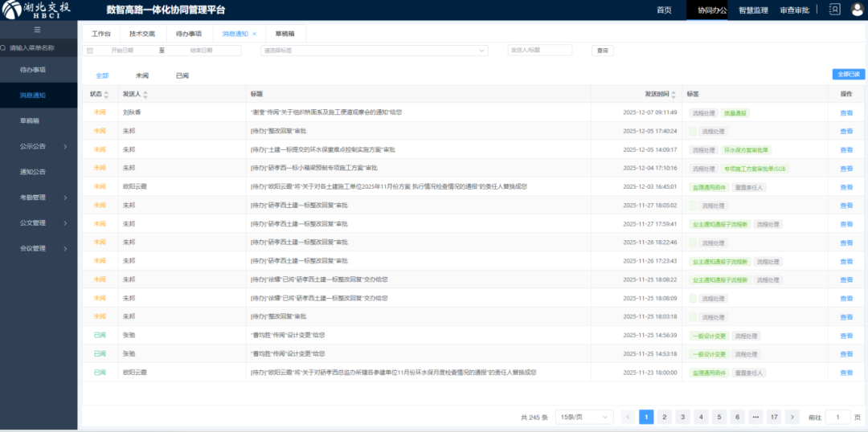Image resolution: width=868 pixels, height=432 pixels.
Task: Collapse the sidebar with the hamburger icon
Action: click(x=38, y=29)
